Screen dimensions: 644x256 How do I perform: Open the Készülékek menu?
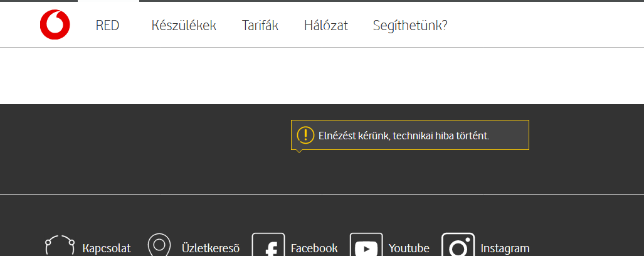point(184,26)
